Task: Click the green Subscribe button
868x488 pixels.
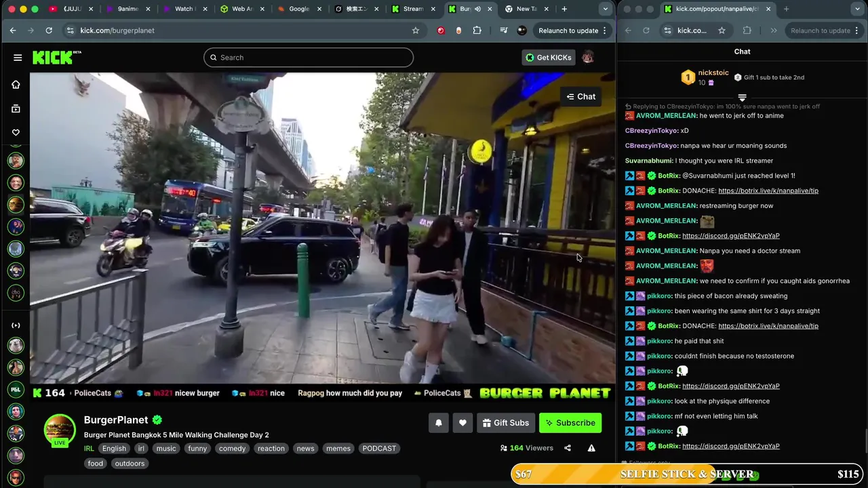Action: pos(570,423)
